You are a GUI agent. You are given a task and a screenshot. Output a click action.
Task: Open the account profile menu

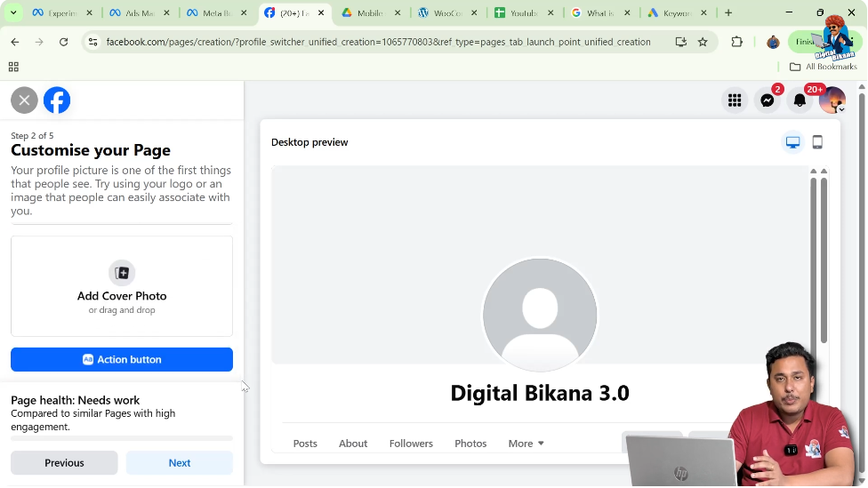[832, 100]
